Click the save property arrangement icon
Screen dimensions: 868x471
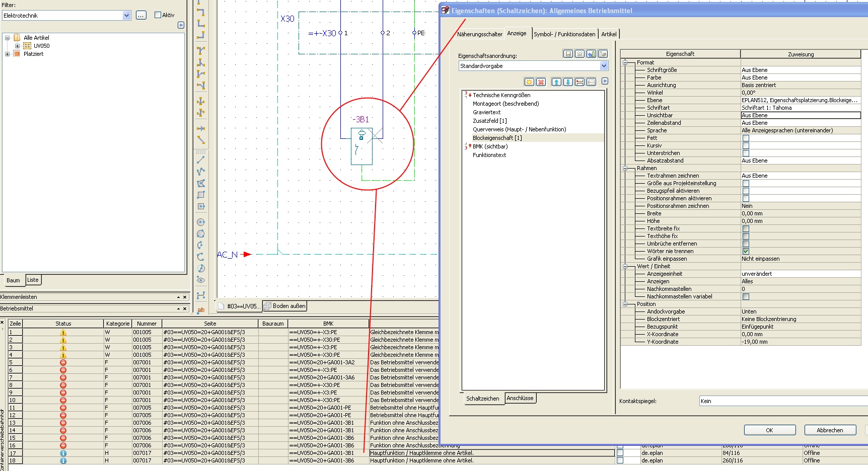click(x=568, y=54)
